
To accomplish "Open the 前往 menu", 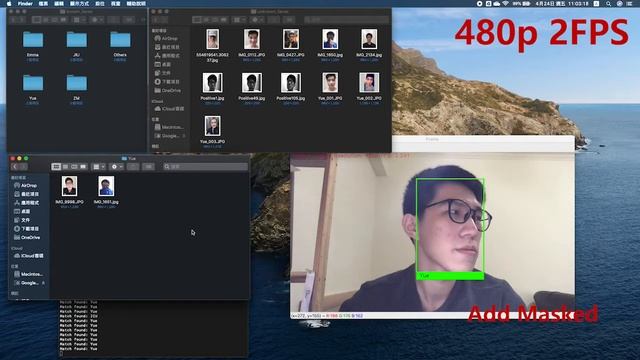I will [x=100, y=4].
